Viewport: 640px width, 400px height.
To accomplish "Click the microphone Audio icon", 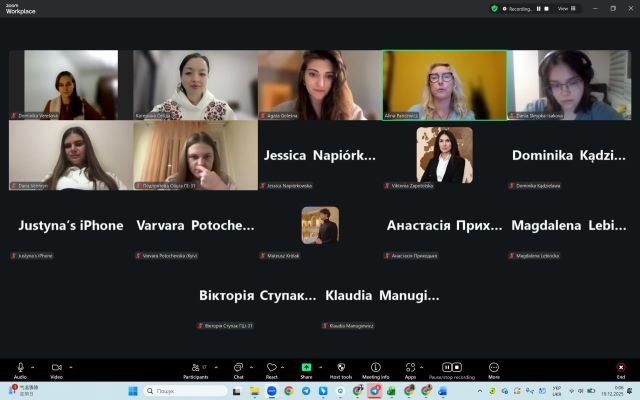I will pos(20,367).
